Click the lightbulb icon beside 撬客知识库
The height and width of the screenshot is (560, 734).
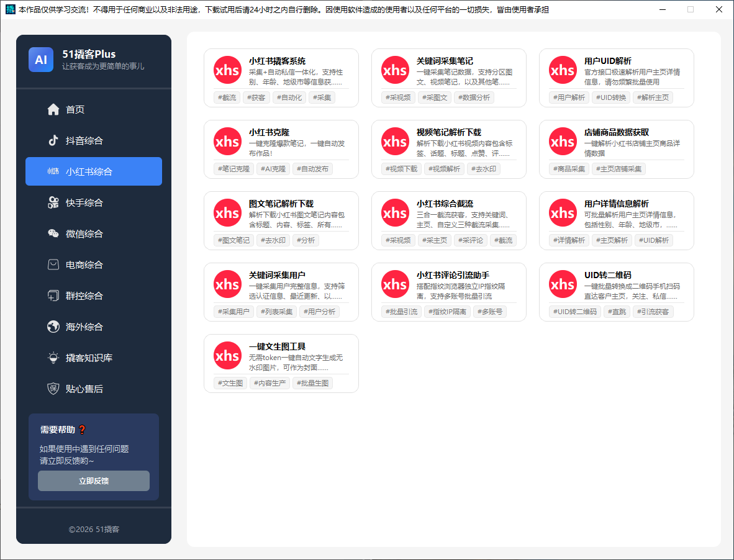tap(53, 358)
